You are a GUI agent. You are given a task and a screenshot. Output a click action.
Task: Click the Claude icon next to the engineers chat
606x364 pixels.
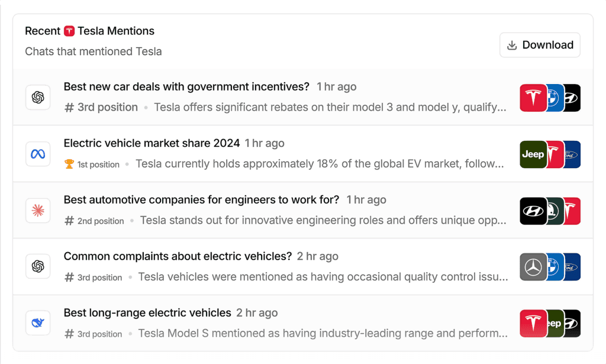(x=37, y=210)
